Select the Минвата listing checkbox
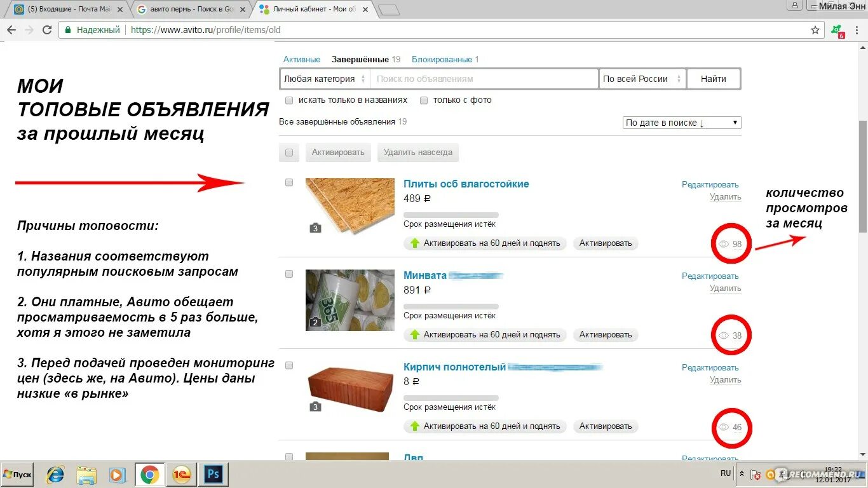Viewport: 868px width, 488px height. coord(289,274)
